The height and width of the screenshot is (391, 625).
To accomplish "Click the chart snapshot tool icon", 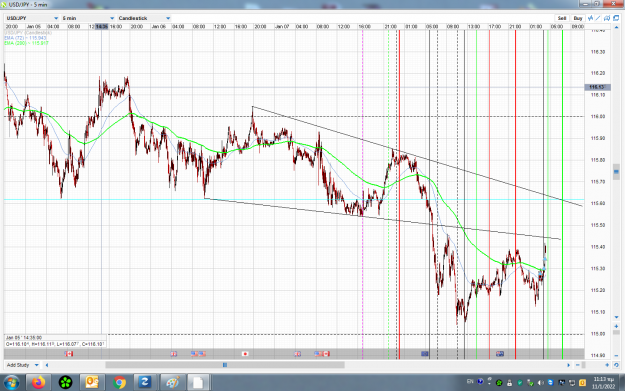I will tap(607, 18).
